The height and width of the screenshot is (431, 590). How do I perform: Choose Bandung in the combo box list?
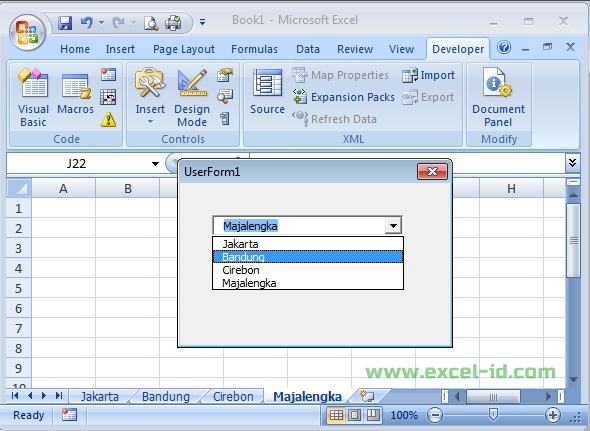[308, 257]
